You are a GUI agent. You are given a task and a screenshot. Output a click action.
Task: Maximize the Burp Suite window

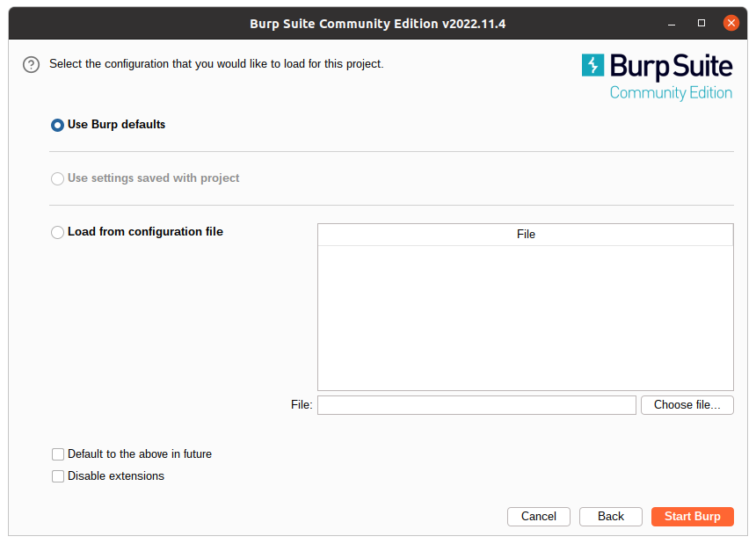(701, 23)
